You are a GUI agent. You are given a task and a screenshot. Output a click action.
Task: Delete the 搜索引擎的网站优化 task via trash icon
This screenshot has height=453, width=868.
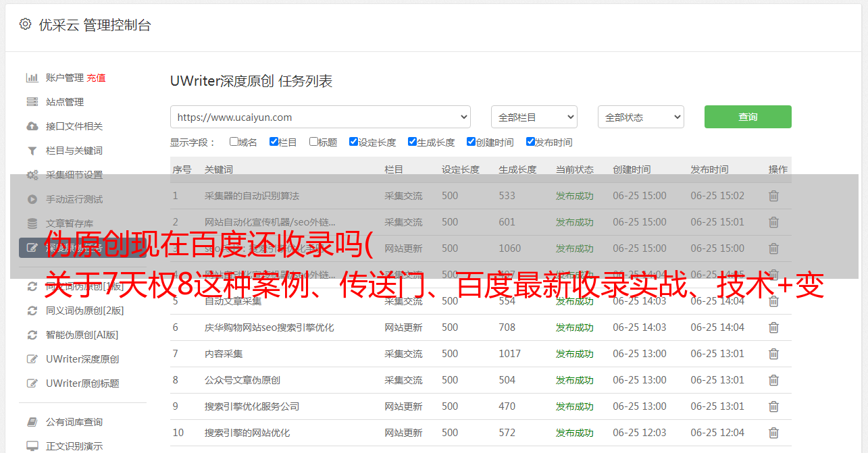click(773, 433)
